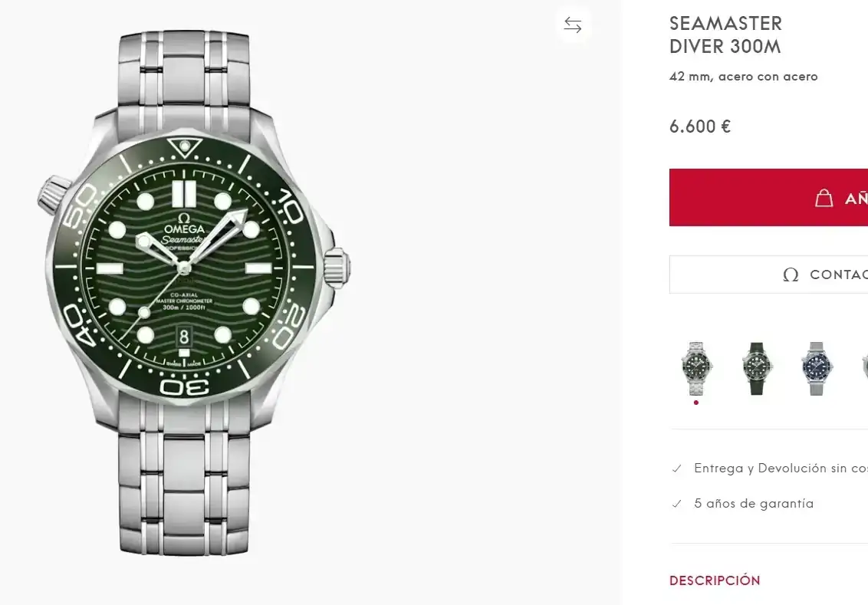Click the red dot under the first thumbnail
This screenshot has width=868, height=605.
click(x=696, y=402)
